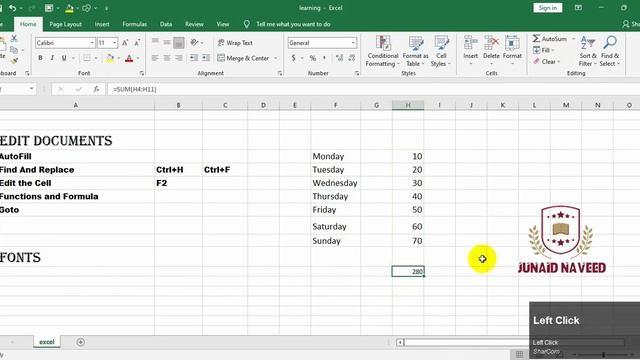The image size is (640, 360).
Task: Click Delete cells icon
Action: (x=491, y=42)
